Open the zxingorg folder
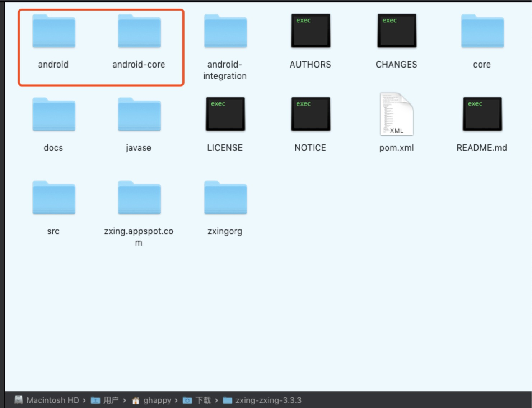Image resolution: width=532 pixels, height=408 pixels. pyautogui.click(x=225, y=198)
